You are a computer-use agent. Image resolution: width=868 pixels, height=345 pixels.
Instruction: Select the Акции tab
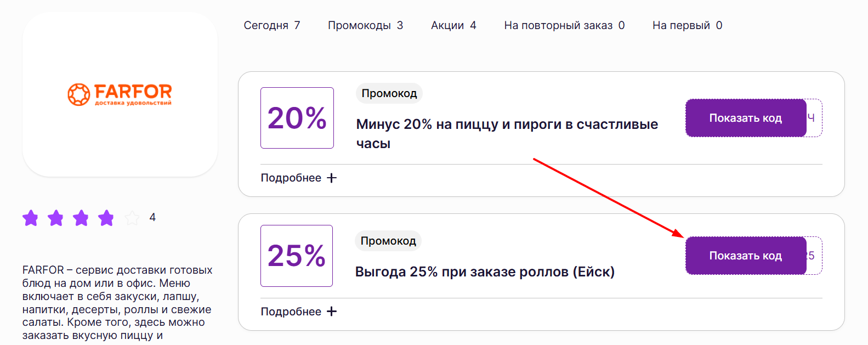(x=453, y=25)
